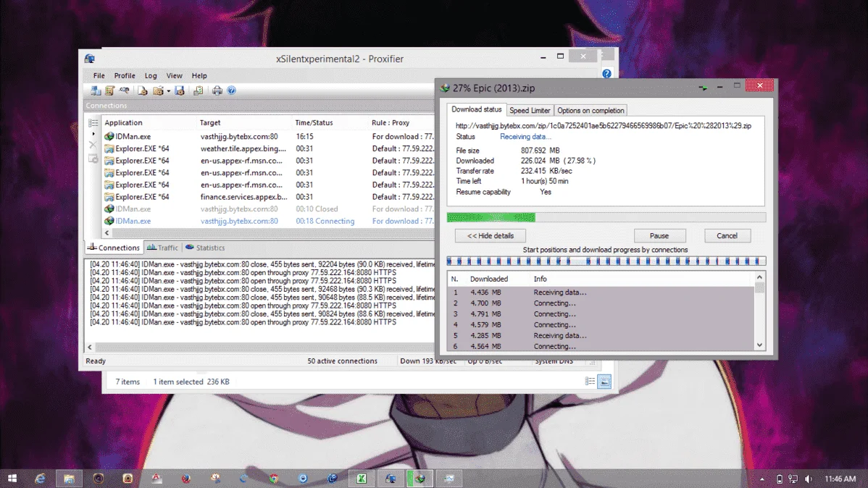Viewport: 868px width, 488px height.
Task: Open the File menu in Proxifier
Action: [99, 76]
